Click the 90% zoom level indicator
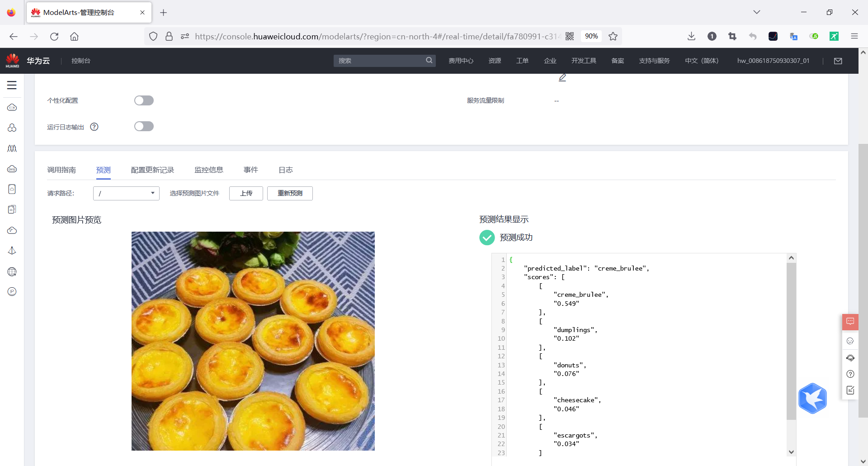868x466 pixels. pos(591,36)
